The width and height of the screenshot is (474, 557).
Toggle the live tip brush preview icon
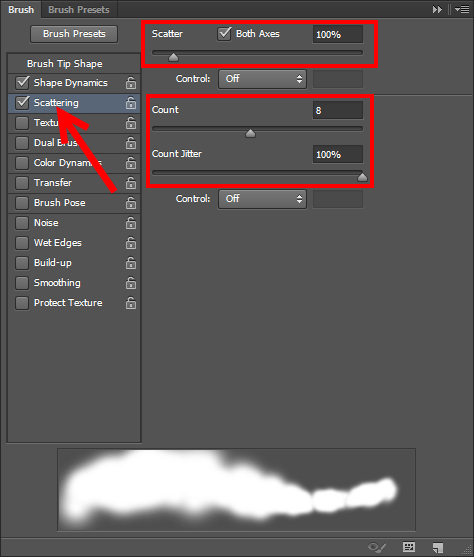tap(377, 547)
